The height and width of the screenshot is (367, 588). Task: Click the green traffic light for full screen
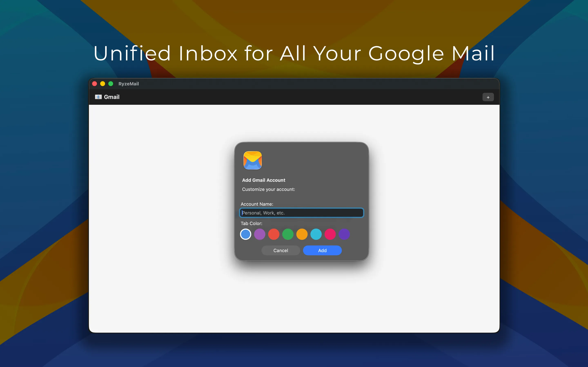click(x=111, y=84)
